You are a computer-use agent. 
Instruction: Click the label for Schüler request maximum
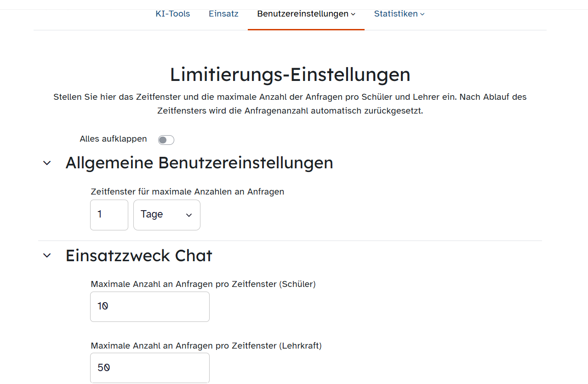pyautogui.click(x=203, y=284)
